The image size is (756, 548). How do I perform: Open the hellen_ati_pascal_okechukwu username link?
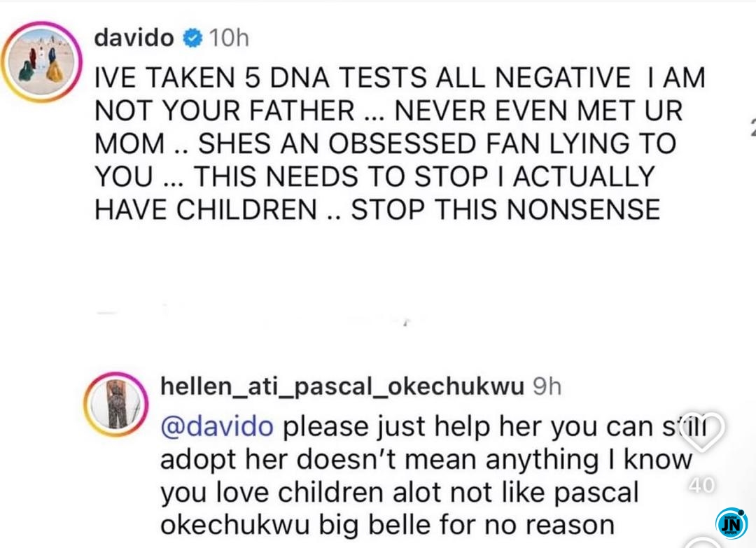[342, 386]
